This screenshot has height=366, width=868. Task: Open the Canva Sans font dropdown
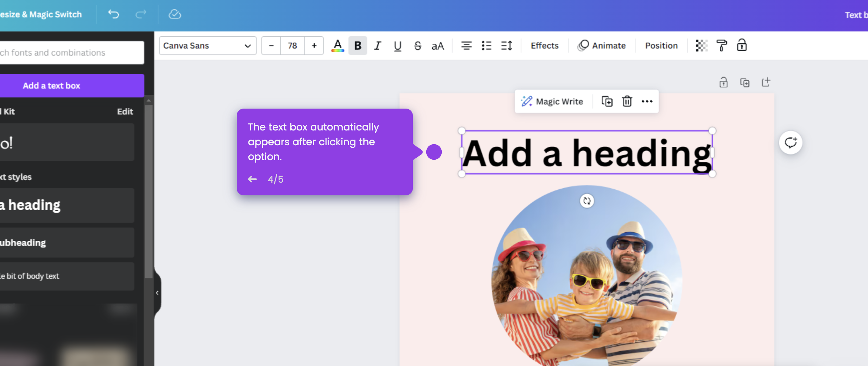tap(207, 45)
